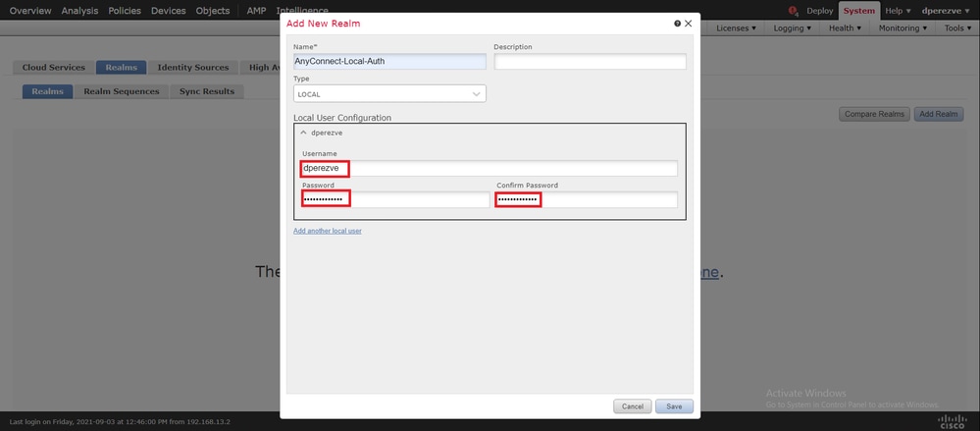Open the Objects menu
The height and width of the screenshot is (431, 980).
point(213,11)
